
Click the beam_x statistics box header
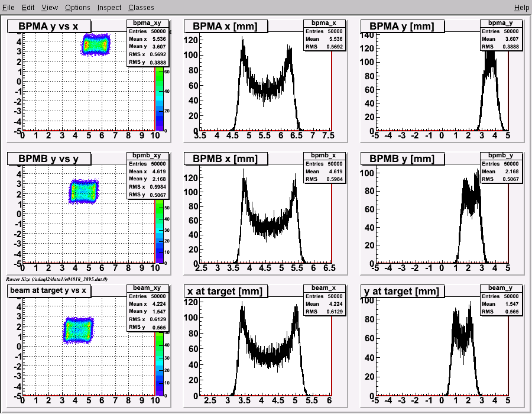coord(324,288)
